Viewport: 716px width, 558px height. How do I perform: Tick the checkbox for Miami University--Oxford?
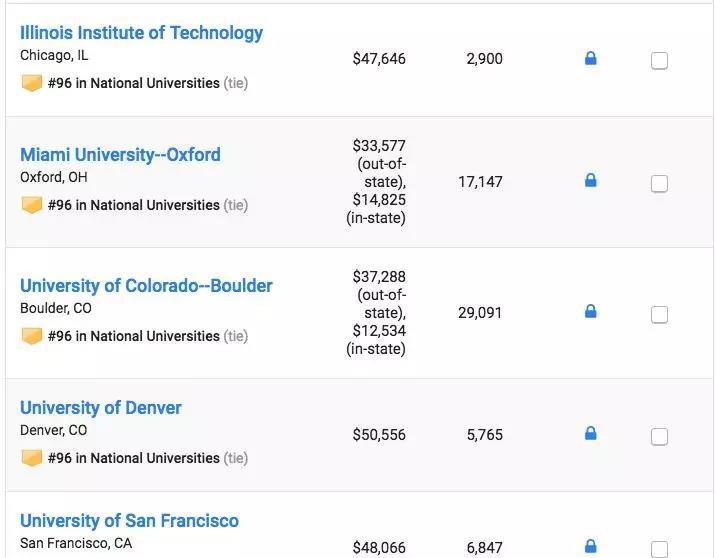(x=659, y=183)
